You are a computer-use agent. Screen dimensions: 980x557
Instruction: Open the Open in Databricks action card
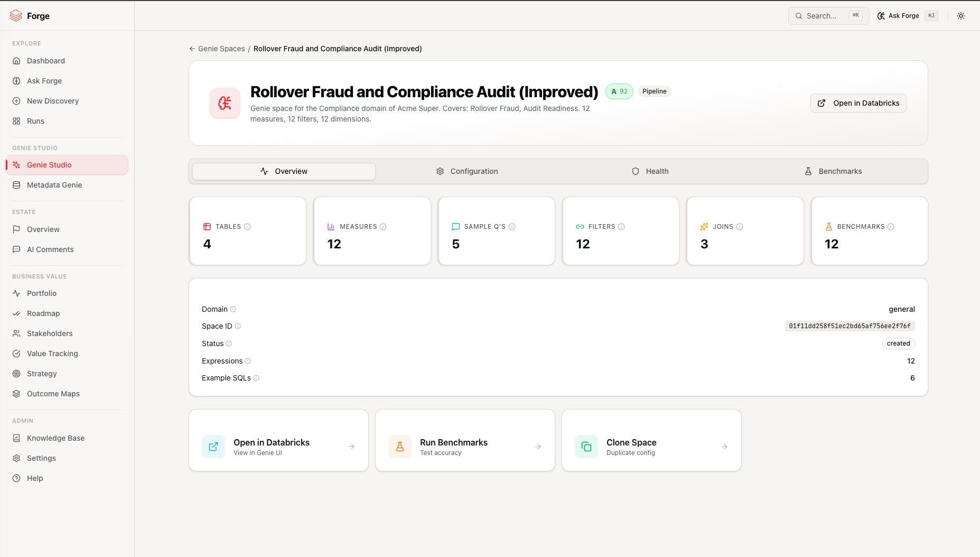click(278, 440)
